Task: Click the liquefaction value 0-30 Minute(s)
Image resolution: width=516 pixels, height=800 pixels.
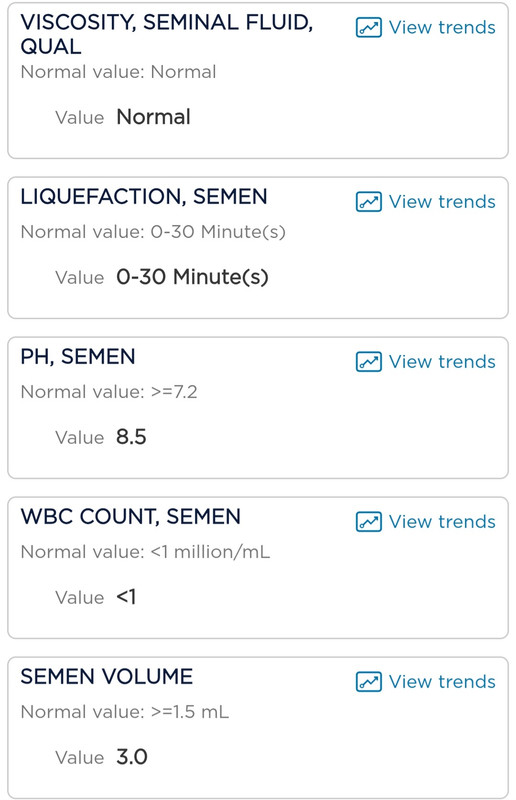Action: point(192,278)
